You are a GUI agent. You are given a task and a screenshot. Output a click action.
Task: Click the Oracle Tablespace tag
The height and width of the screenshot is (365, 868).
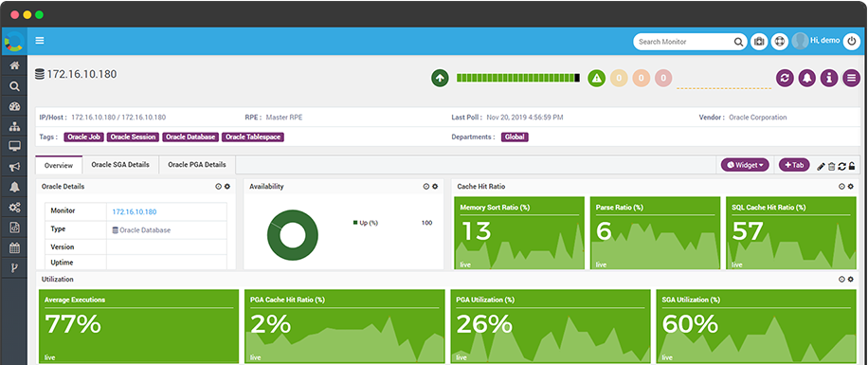coord(253,137)
